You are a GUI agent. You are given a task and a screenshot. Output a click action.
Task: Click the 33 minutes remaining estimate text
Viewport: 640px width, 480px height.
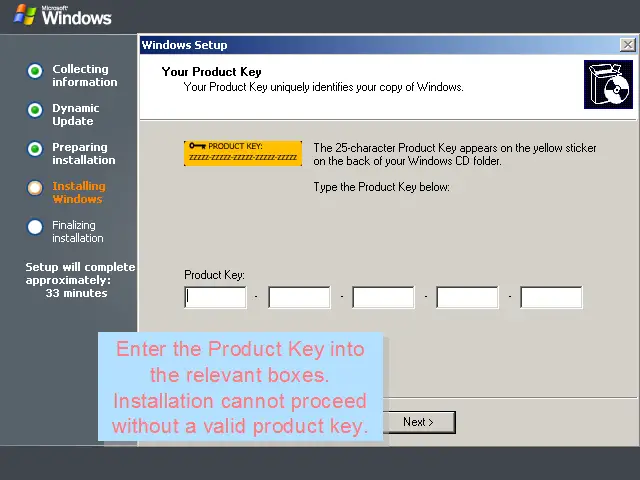click(76, 293)
